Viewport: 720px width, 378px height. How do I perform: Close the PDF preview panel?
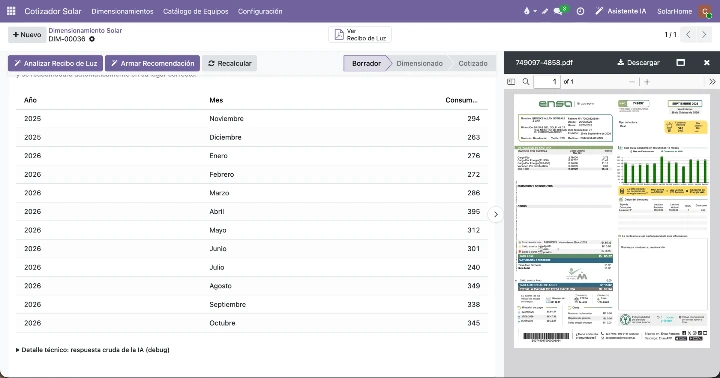click(x=707, y=62)
